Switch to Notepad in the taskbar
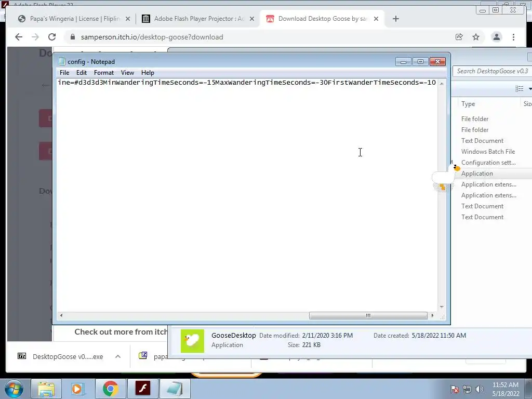The image size is (532, 399). pyautogui.click(x=175, y=389)
